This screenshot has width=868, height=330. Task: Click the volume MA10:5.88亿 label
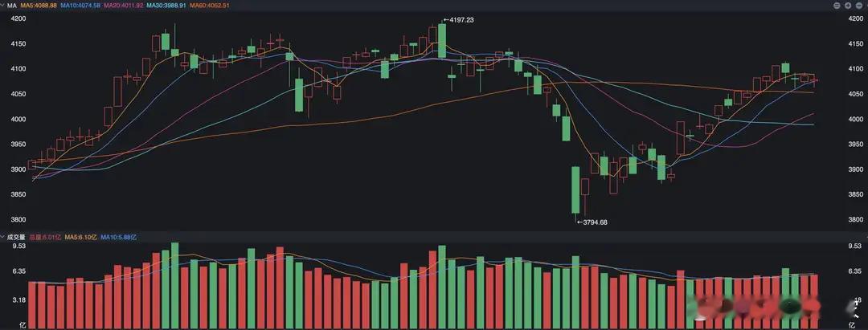119,237
